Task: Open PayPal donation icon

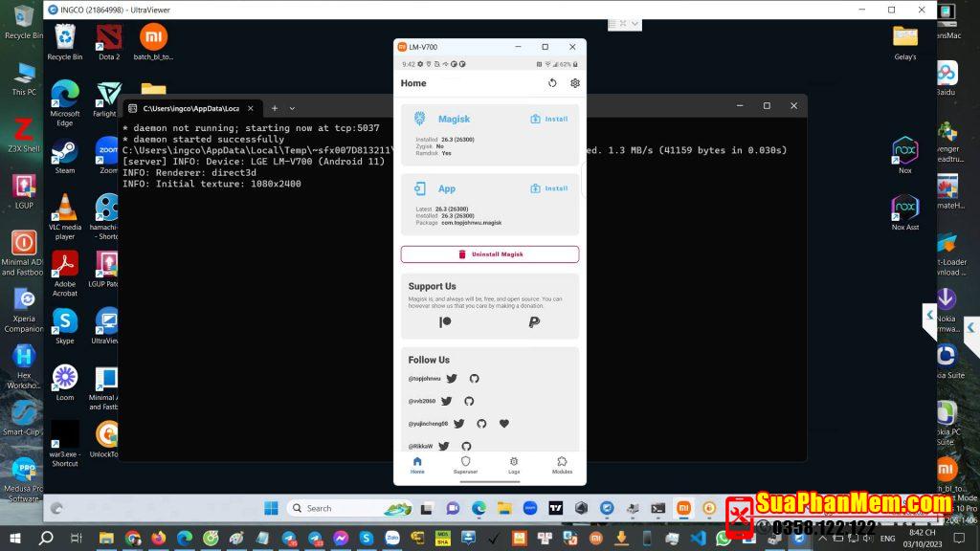Action: click(534, 322)
